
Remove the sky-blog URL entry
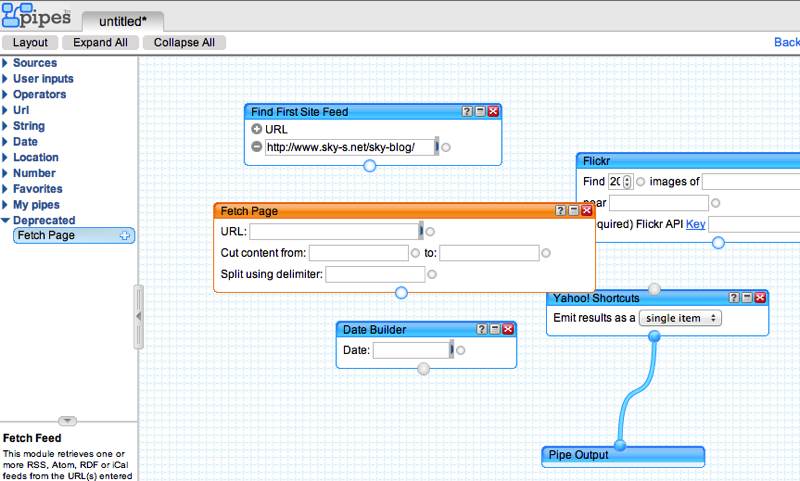[x=257, y=147]
